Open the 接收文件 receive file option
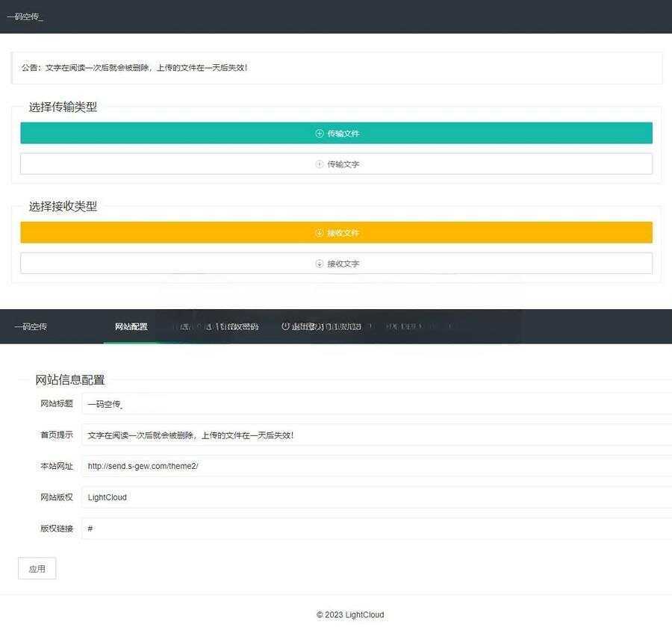The height and width of the screenshot is (628, 672). (336, 232)
